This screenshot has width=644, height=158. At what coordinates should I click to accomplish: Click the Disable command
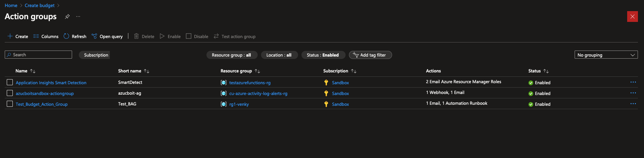197,36
